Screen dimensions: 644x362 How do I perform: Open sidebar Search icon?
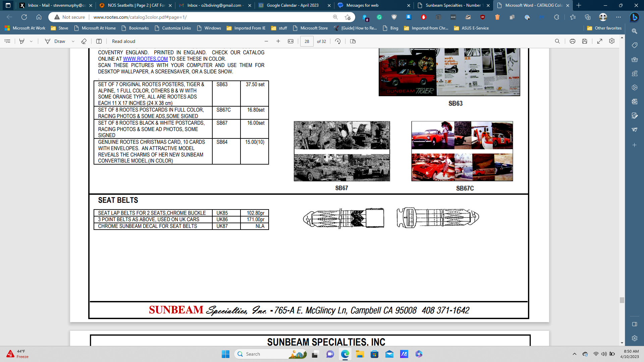click(x=634, y=31)
